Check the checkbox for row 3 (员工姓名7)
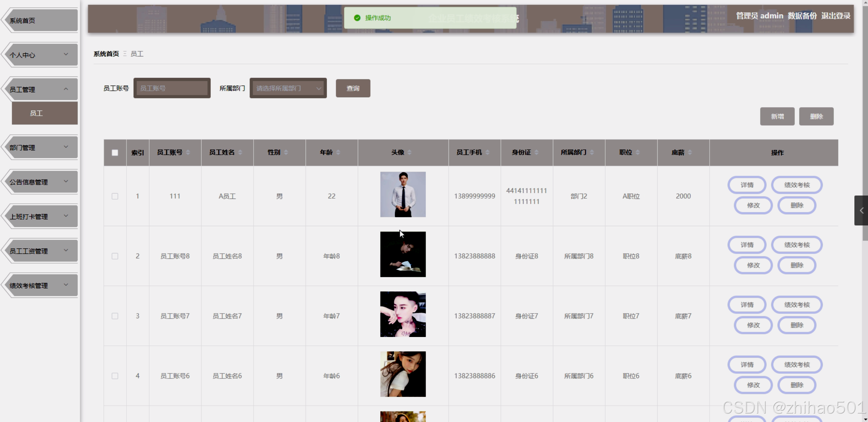Image resolution: width=868 pixels, height=422 pixels. (x=115, y=316)
